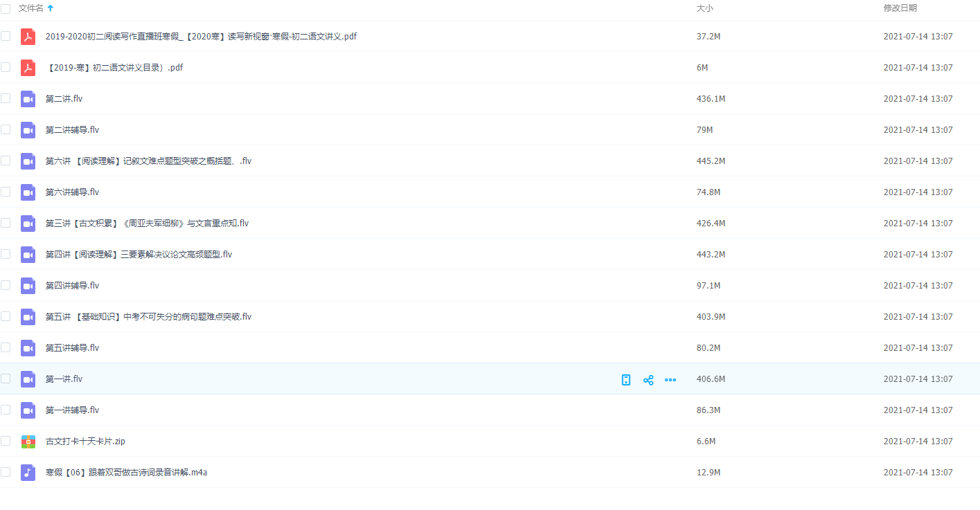Open 第六讲【阅读理解】记叙文难点题型突破 video file
980x510 pixels.
[148, 161]
